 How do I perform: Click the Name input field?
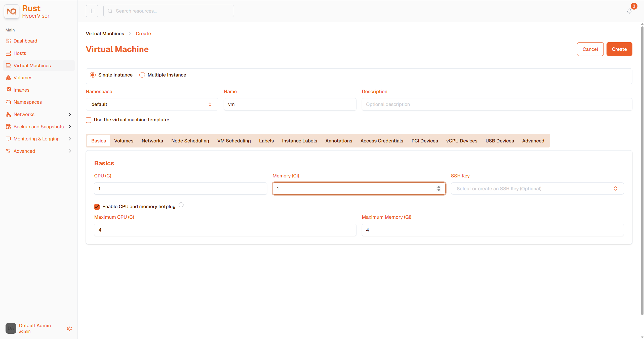point(290,104)
